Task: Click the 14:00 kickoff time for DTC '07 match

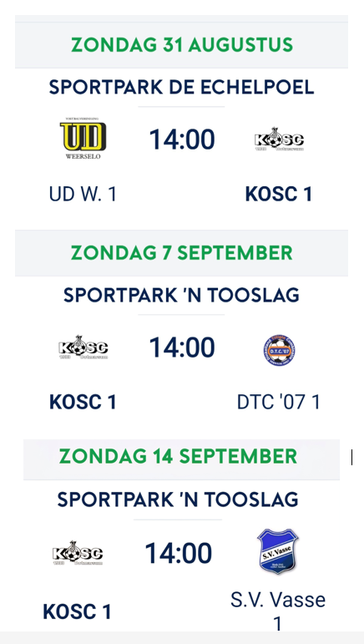Action: 182,347
